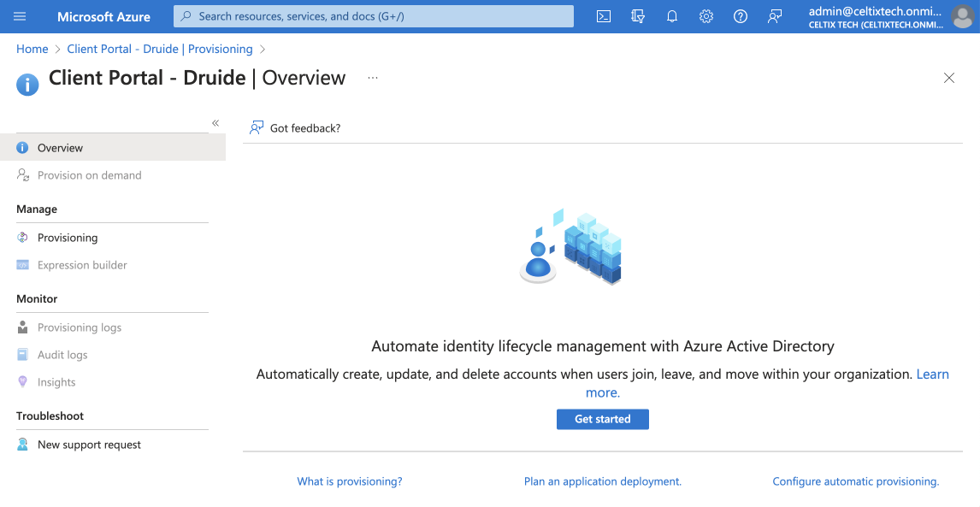The height and width of the screenshot is (507, 980).
Task: Click the Audit logs icon
Action: click(22, 355)
